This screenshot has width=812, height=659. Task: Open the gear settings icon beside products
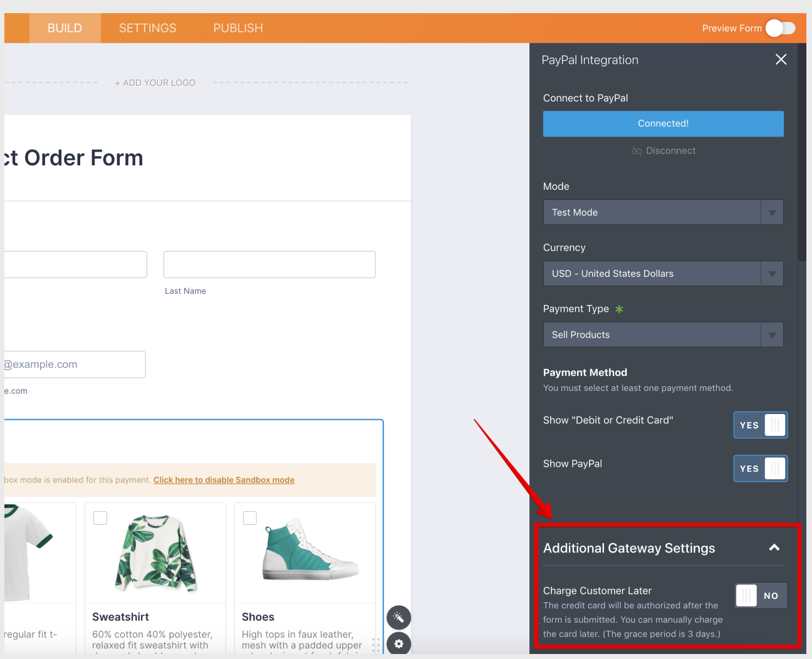pos(398,644)
